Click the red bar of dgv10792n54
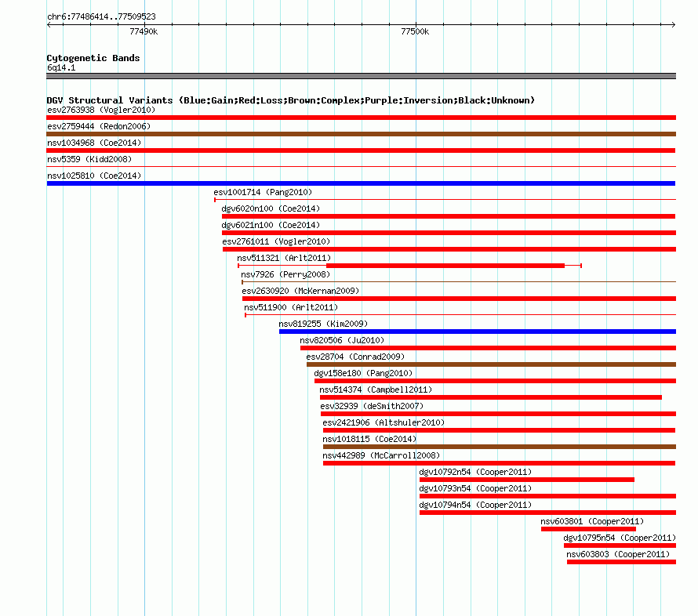 pyautogui.click(x=527, y=480)
